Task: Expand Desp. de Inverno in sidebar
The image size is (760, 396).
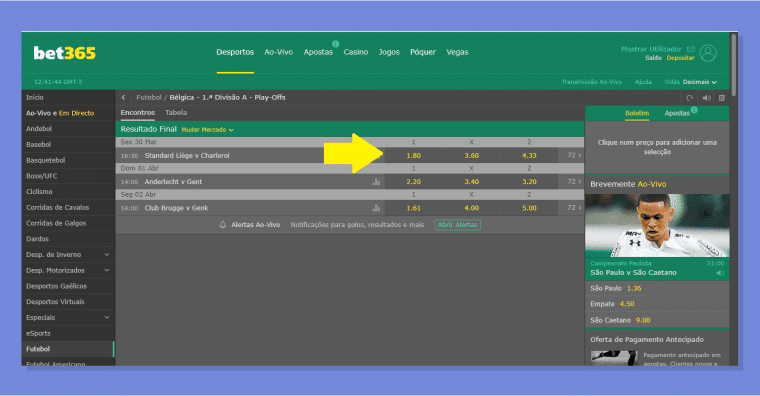Action: 68,254
